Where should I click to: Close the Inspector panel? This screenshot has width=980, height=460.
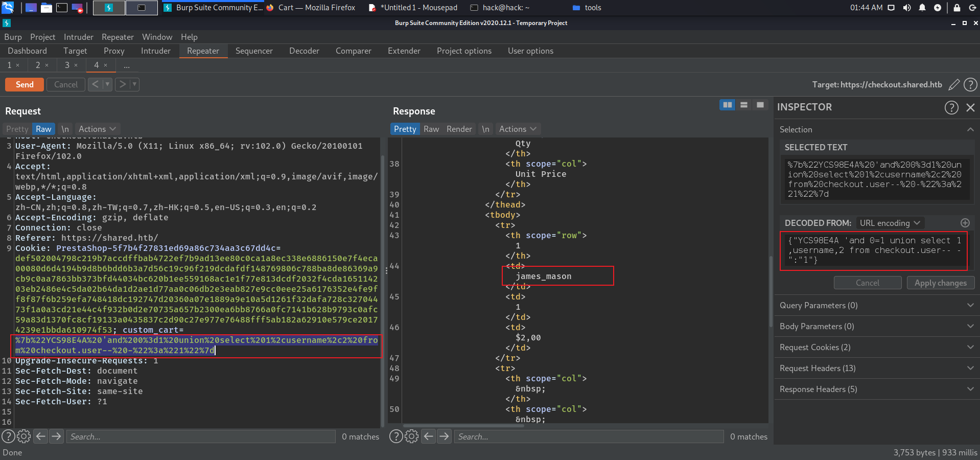pos(970,107)
